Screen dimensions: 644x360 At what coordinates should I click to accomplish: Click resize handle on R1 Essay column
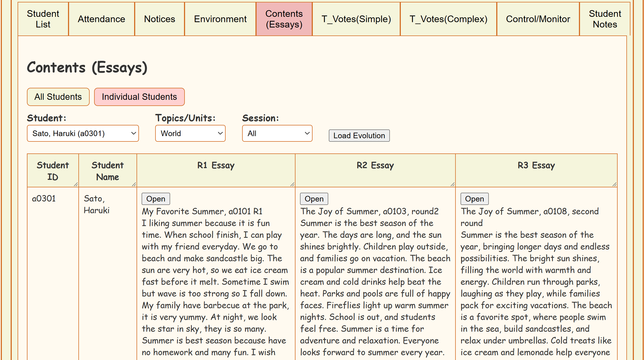pyautogui.click(x=292, y=184)
